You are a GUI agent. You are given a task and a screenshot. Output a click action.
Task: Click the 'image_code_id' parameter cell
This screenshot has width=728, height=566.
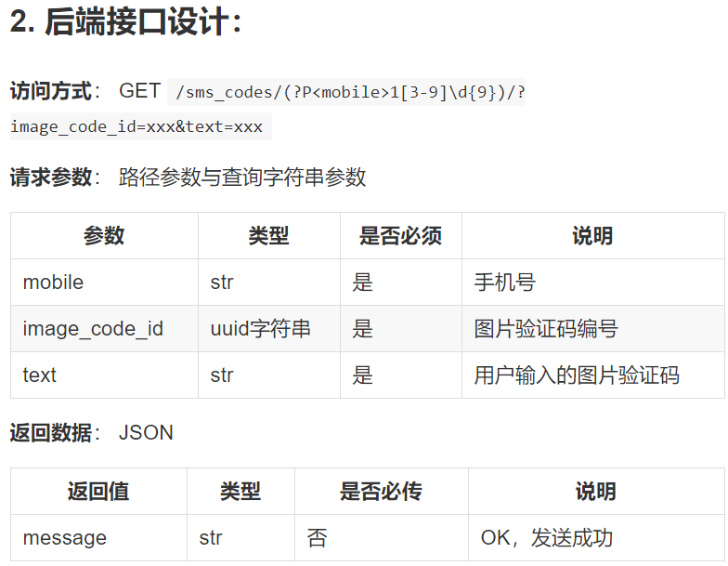click(x=104, y=329)
